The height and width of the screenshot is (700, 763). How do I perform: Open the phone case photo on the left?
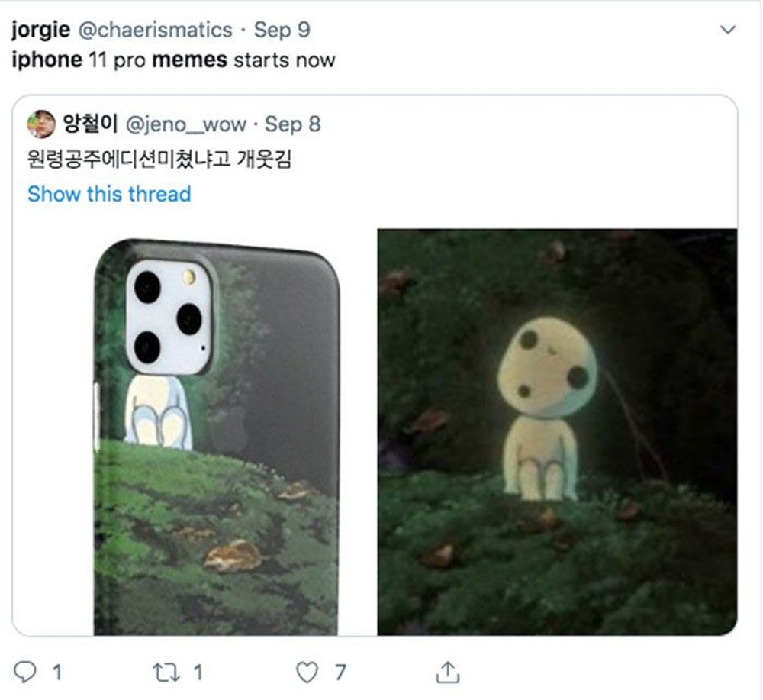[216, 435]
